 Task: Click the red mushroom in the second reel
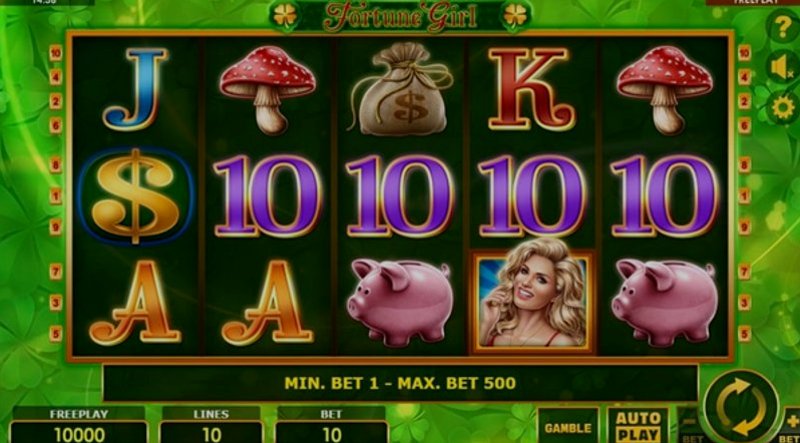tap(267, 89)
